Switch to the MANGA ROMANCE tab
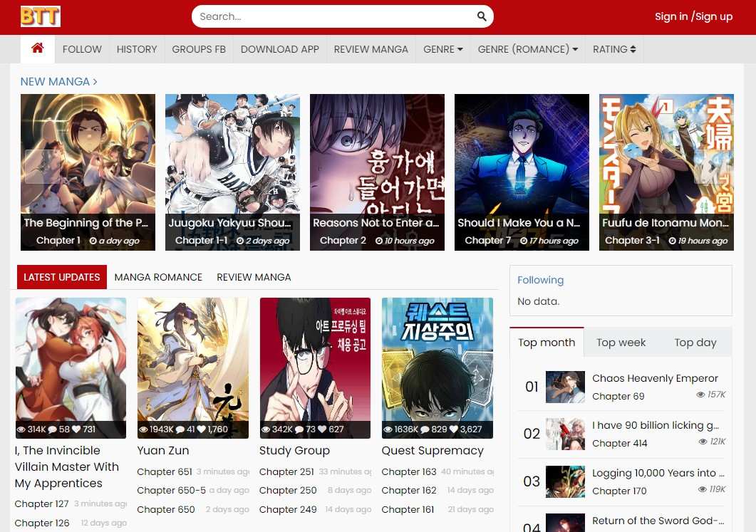 pos(158,277)
